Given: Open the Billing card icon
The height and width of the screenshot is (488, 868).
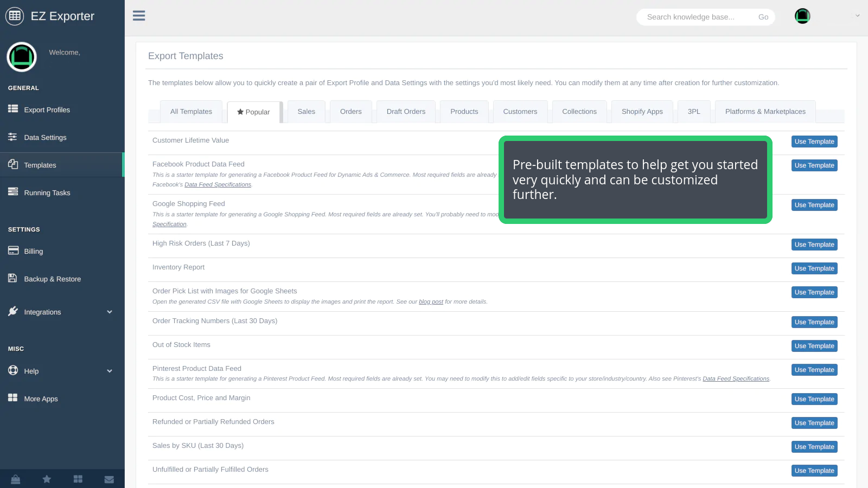Looking at the screenshot, I should coord(13,251).
